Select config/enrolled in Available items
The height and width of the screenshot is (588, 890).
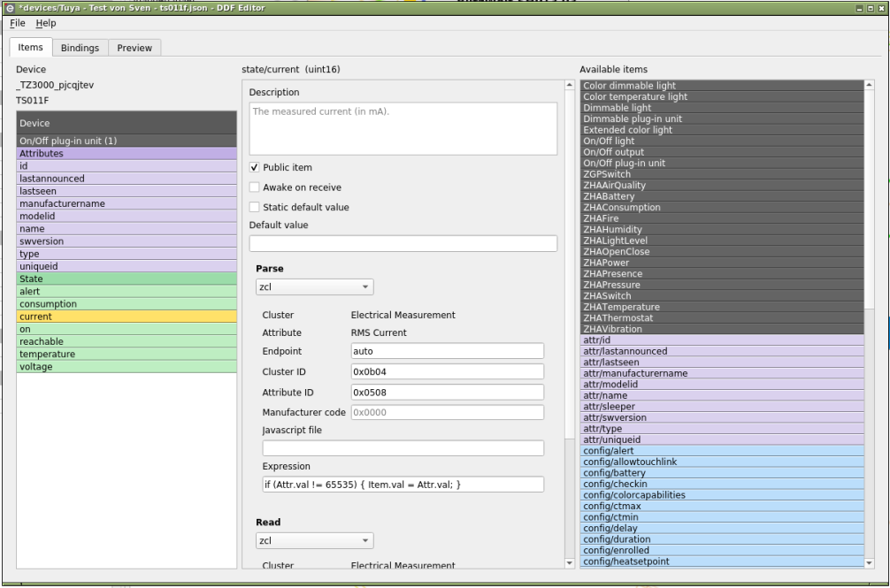722,550
